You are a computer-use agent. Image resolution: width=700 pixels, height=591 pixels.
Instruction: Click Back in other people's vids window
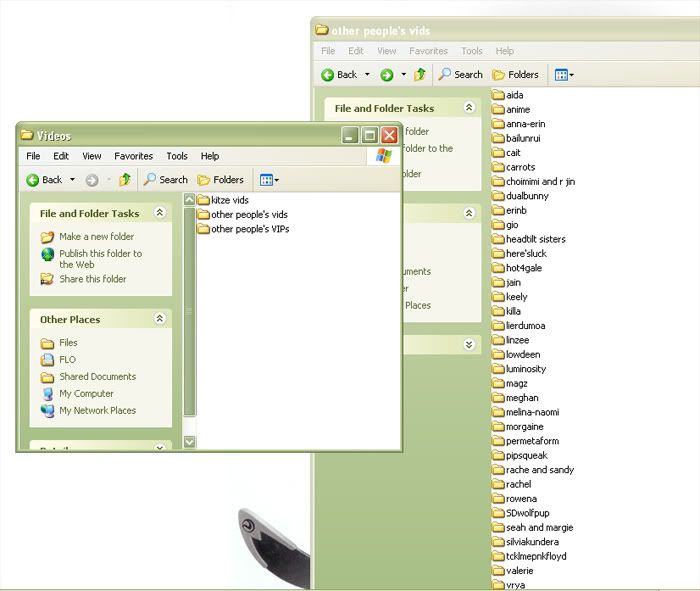point(339,75)
